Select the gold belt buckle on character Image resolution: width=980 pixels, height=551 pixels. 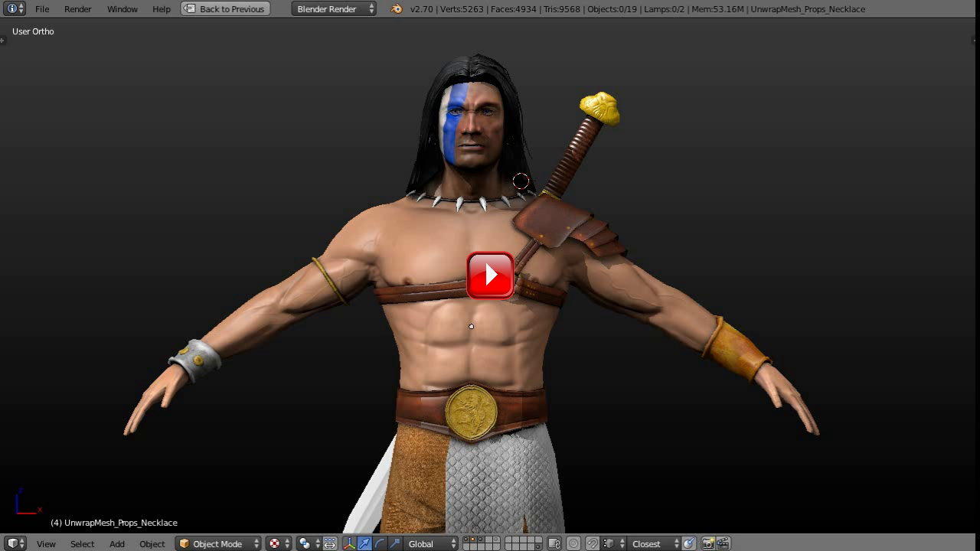coord(472,412)
